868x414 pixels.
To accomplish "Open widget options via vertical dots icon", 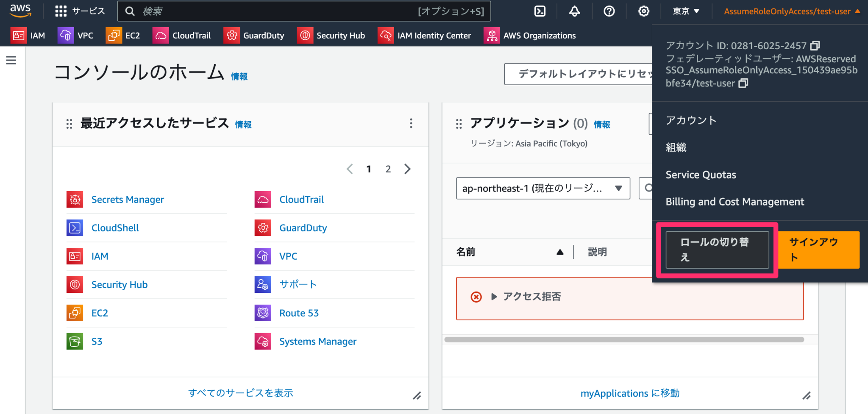I will pos(411,123).
